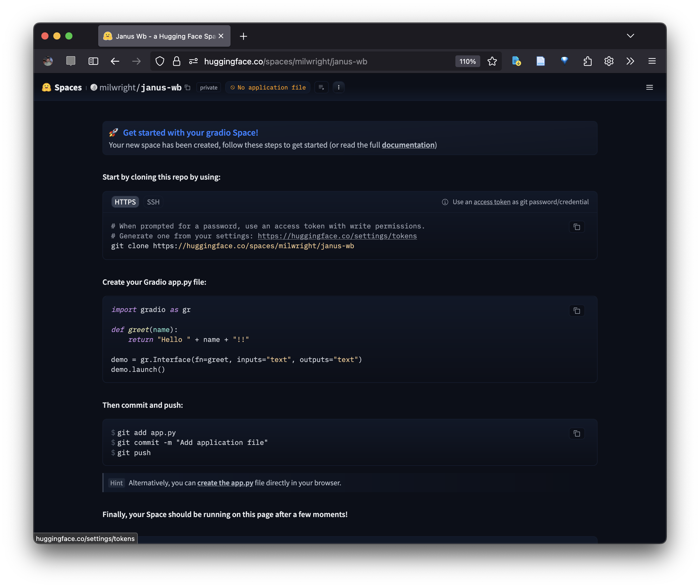Select the HTTPS clone method

(125, 202)
